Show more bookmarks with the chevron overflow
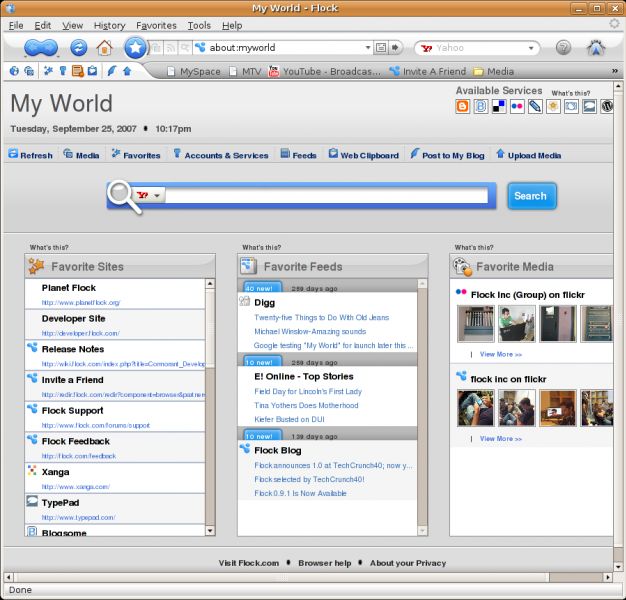This screenshot has height=600, width=626. pos(615,71)
